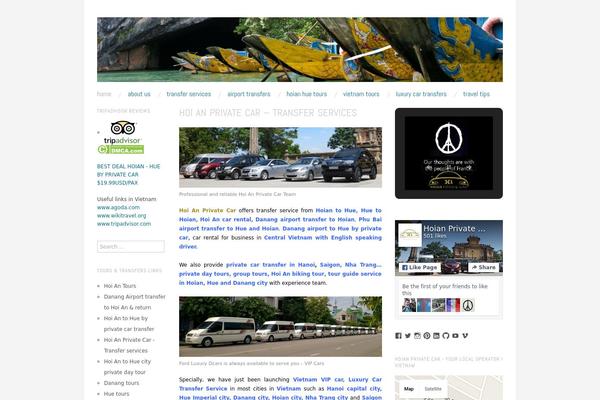Click the Hoian Private Facebook page avatar

(x=410, y=235)
